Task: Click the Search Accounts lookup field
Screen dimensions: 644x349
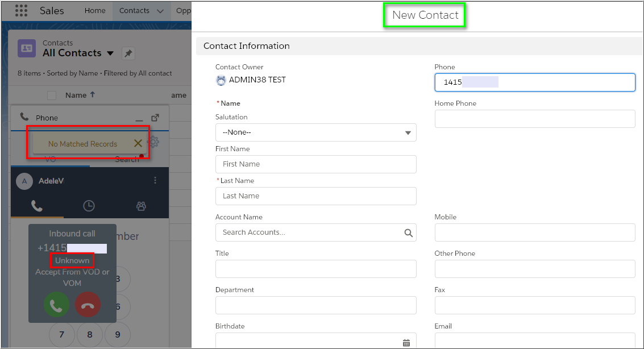Action: pyautogui.click(x=310, y=232)
